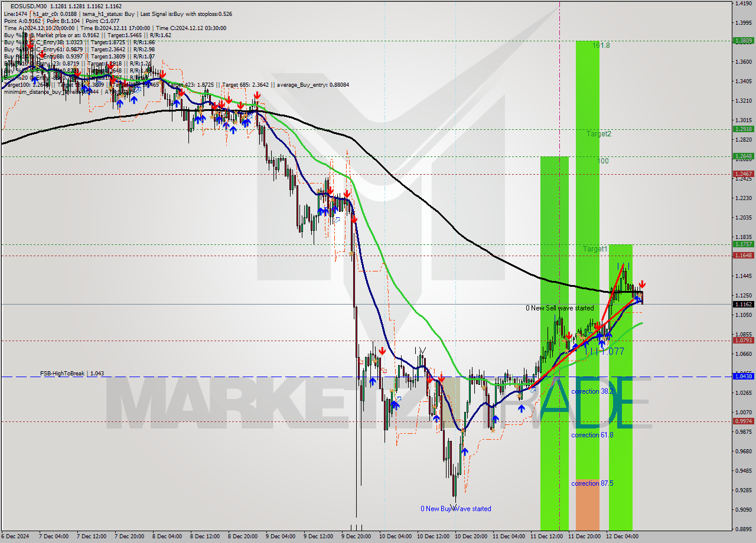Select the blue 1.0430 price label
Screen dimensions: 756x543
click(x=743, y=376)
